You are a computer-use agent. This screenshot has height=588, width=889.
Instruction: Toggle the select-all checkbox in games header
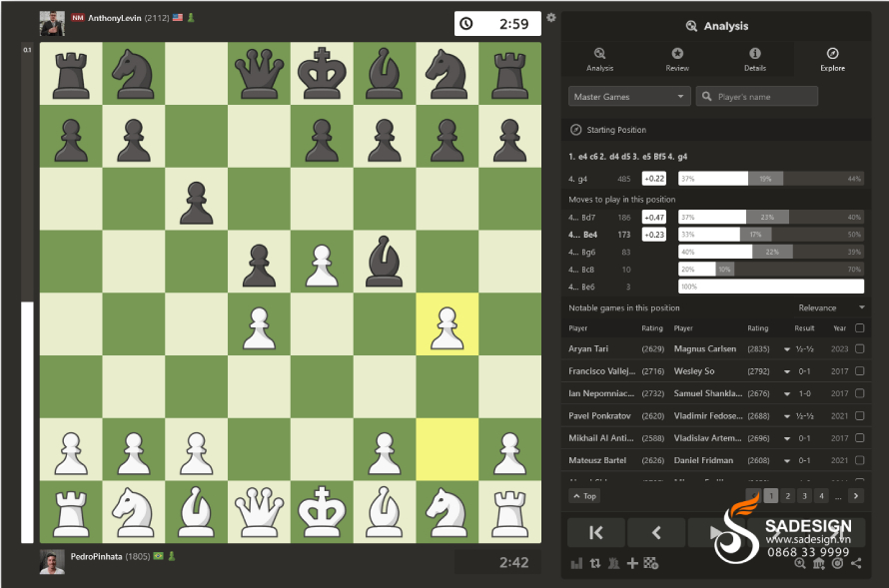tap(859, 328)
